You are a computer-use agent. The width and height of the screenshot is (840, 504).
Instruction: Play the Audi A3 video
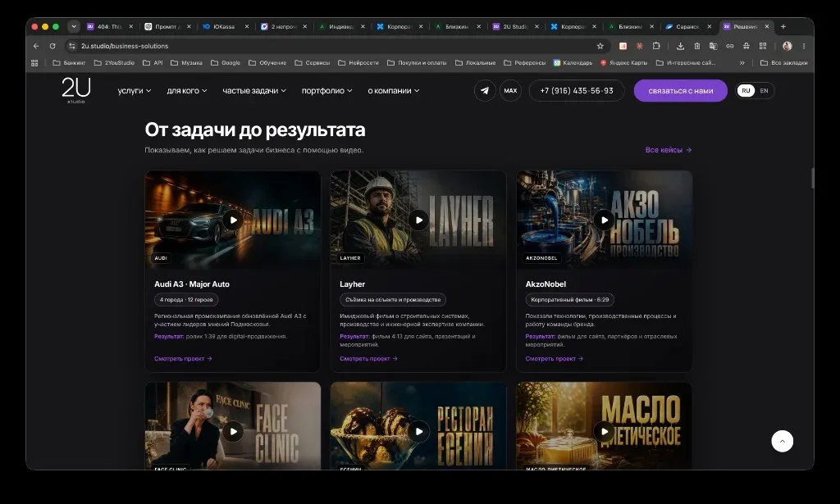point(233,220)
